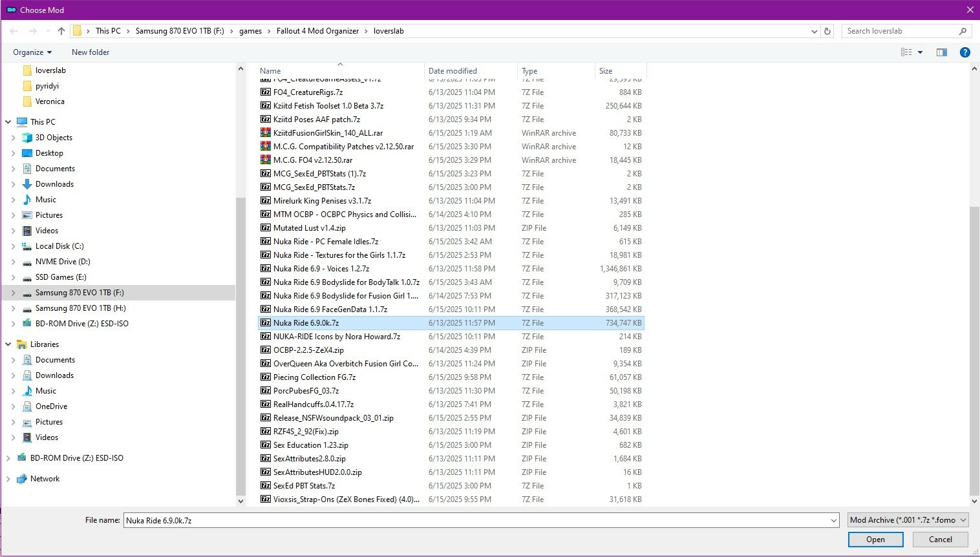The width and height of the screenshot is (980, 557).
Task: Click the change view layout icon
Action: click(x=906, y=52)
